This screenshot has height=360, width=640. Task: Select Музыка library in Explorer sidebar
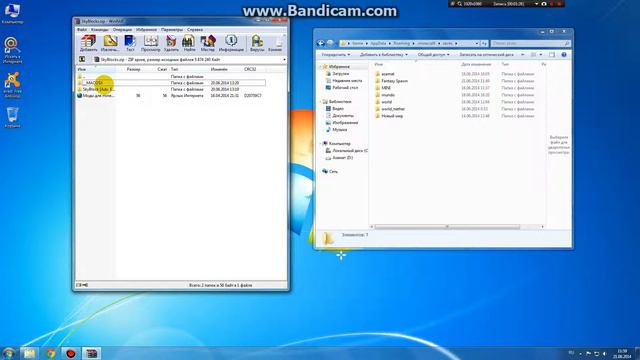340,130
